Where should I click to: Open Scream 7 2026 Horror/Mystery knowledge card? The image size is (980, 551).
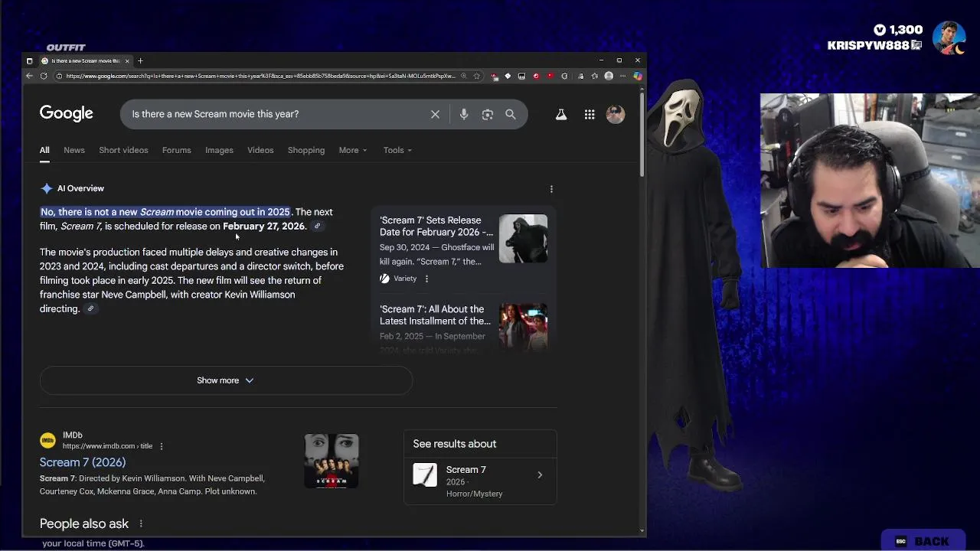coord(480,481)
